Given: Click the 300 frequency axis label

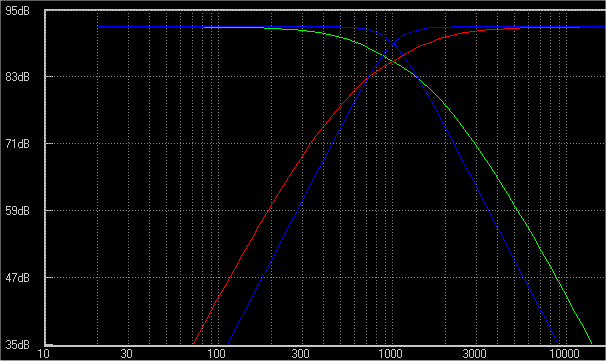Looking at the screenshot, I should tap(300, 354).
